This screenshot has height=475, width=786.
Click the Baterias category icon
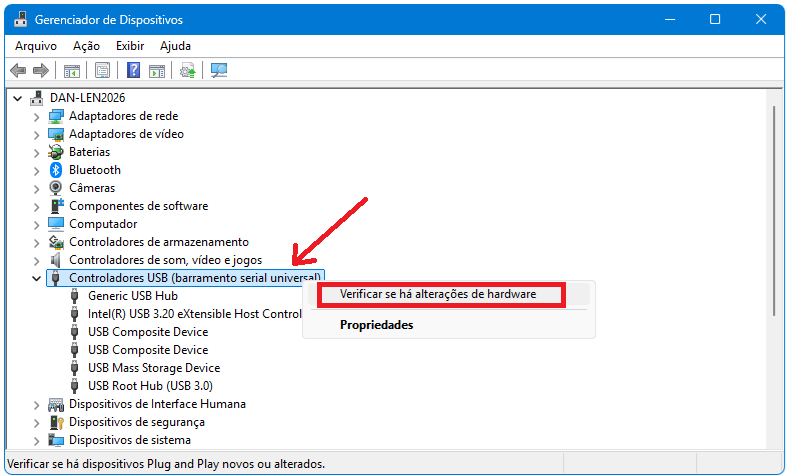click(x=56, y=152)
